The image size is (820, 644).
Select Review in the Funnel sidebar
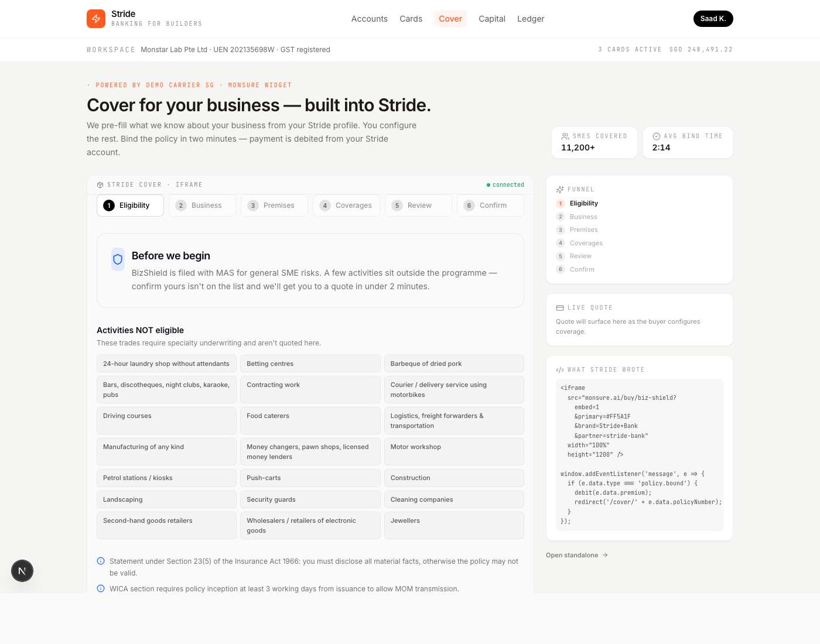tap(580, 256)
